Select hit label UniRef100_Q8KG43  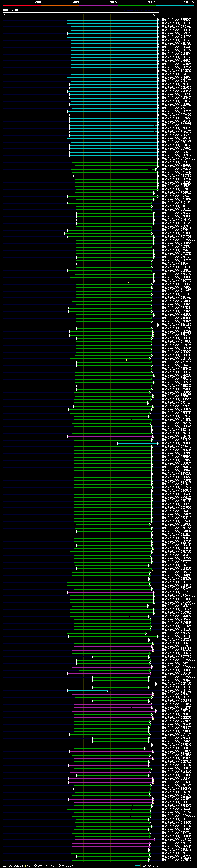177,694
